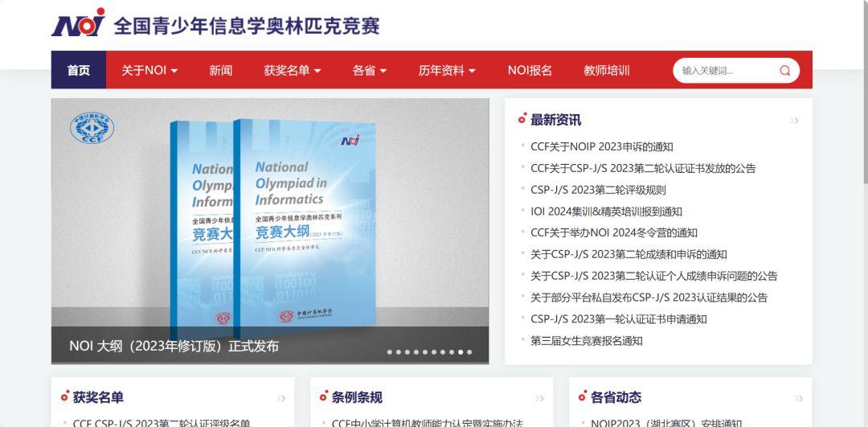The image size is (868, 427).
Task: Open the 新闻 menu item
Action: pos(221,70)
